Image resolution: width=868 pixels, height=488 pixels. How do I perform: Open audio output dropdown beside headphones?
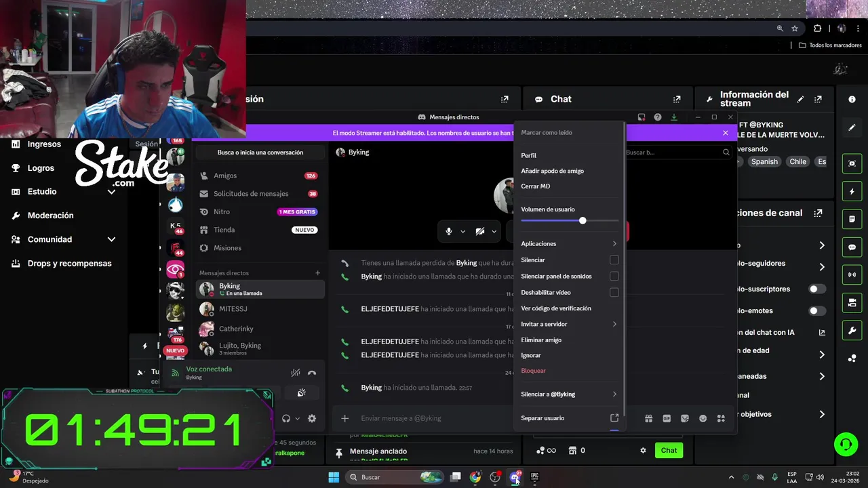pos(297,418)
